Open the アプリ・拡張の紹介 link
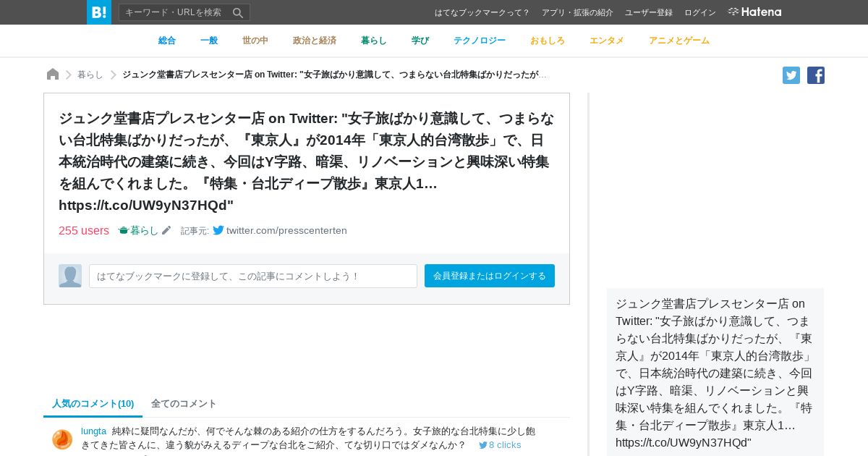Image resolution: width=868 pixels, height=456 pixels. coord(577,12)
